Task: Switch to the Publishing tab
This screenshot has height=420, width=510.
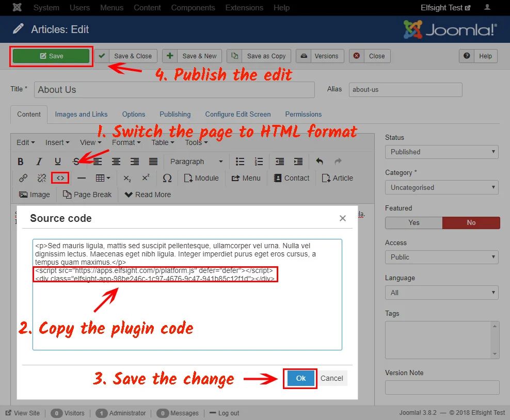Action: 175,114
